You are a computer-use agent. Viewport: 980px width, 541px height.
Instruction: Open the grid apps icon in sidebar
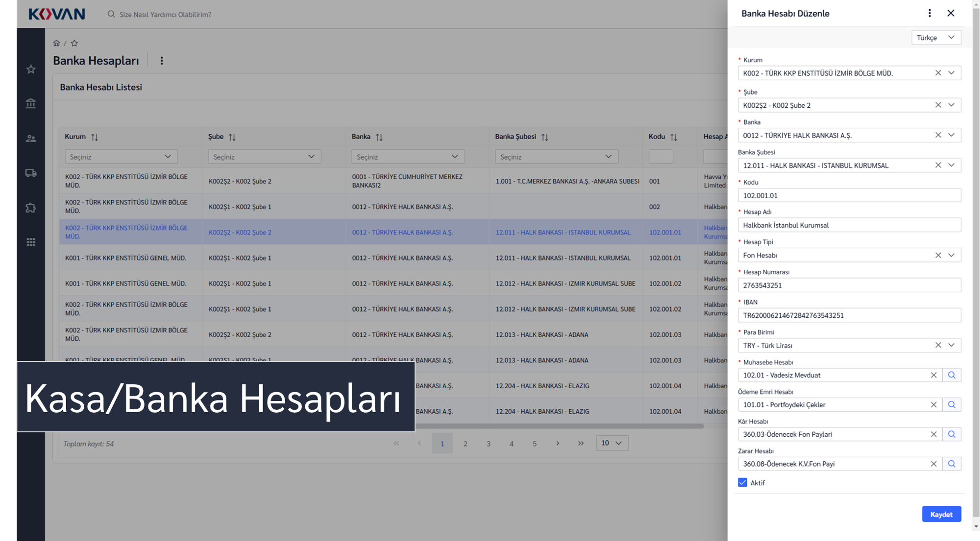coord(31,242)
